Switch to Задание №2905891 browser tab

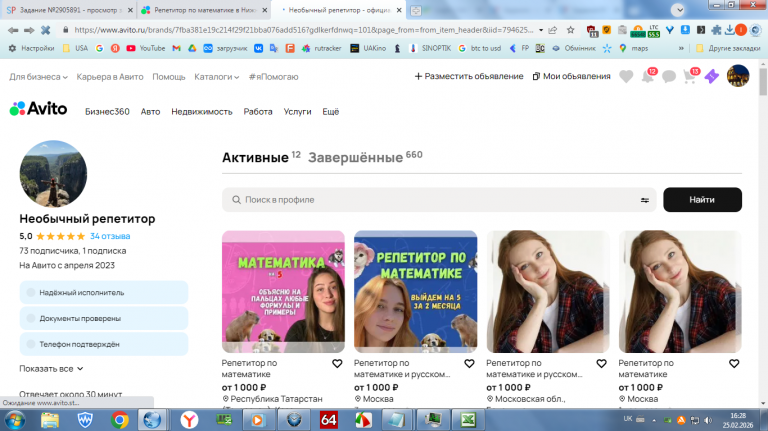[x=68, y=10]
